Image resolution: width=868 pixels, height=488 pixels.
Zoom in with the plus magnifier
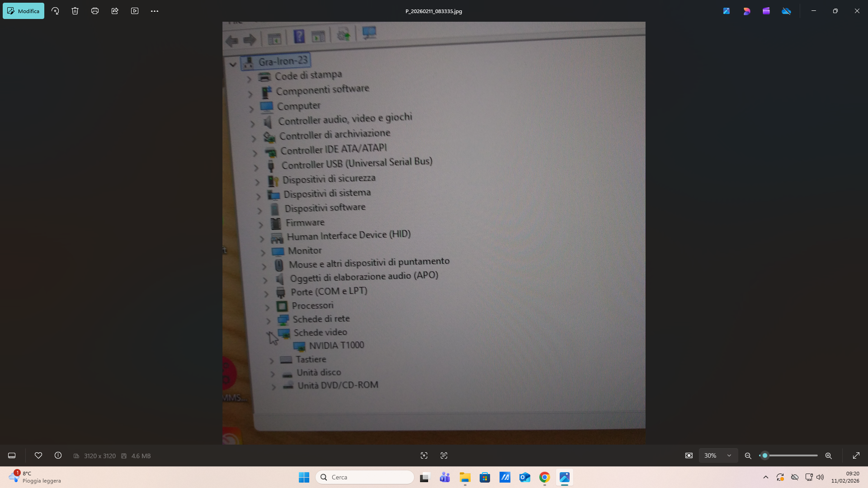tap(829, 455)
